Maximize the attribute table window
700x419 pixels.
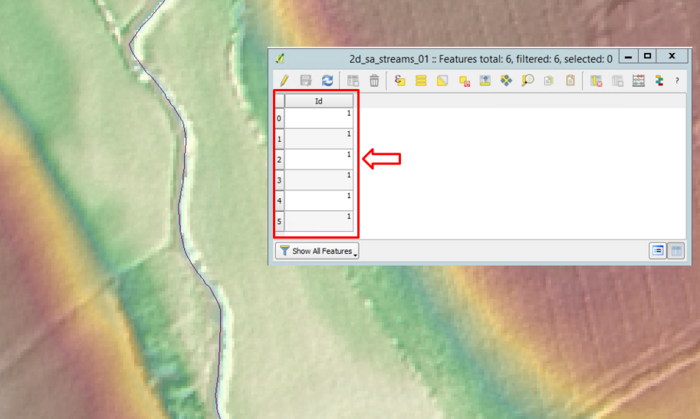click(647, 56)
